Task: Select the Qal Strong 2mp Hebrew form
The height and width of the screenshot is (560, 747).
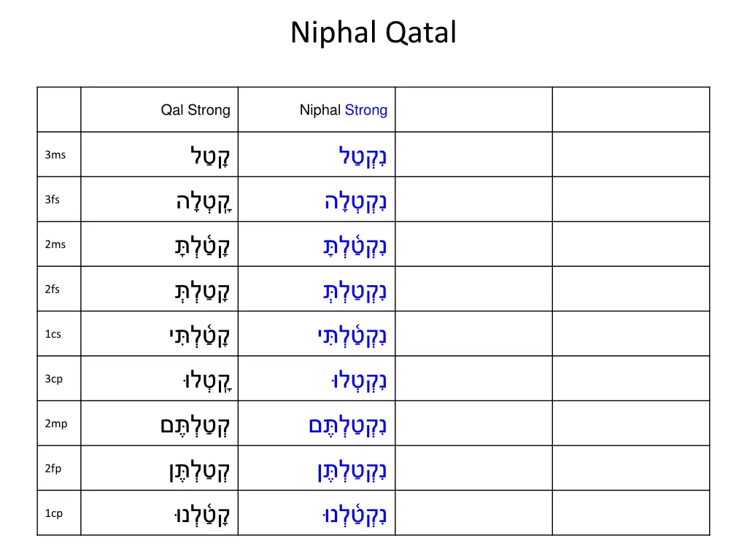Action: coord(195,424)
